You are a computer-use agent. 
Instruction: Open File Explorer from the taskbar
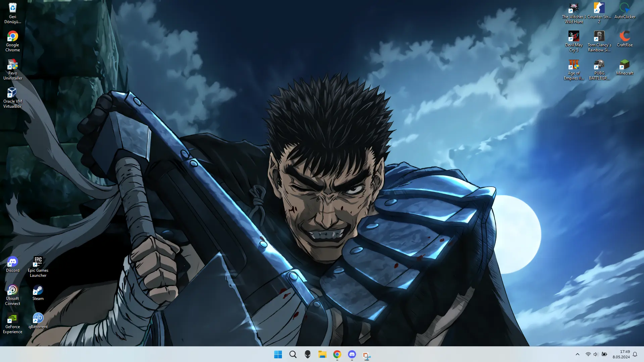322,354
